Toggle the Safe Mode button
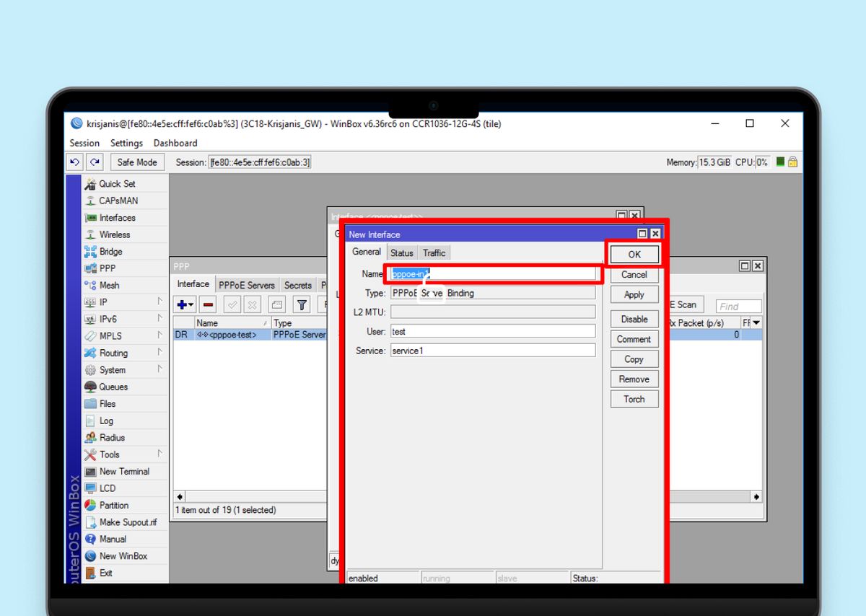Image resolution: width=866 pixels, height=616 pixels. coord(136,162)
